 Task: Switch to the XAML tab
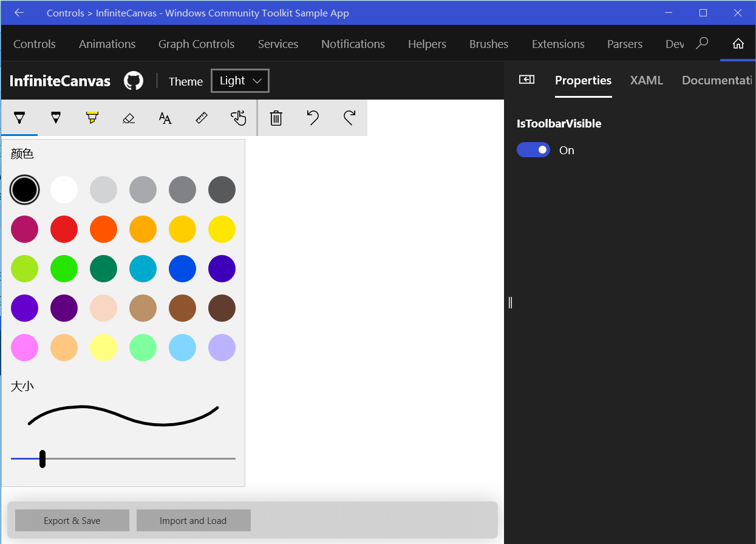646,80
